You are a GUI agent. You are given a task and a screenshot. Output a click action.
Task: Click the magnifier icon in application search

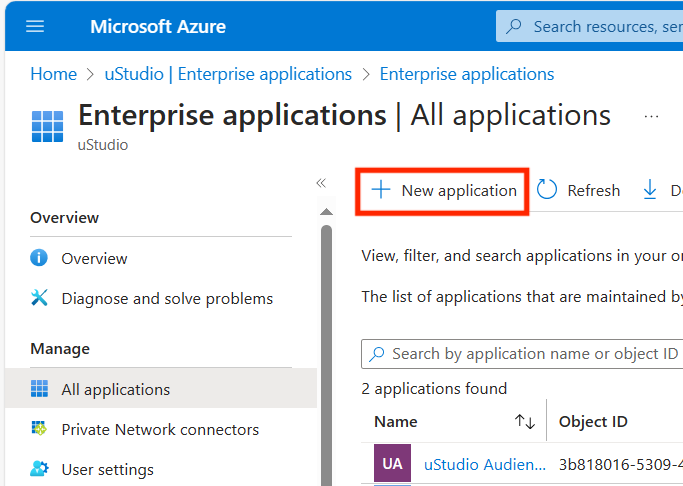point(377,354)
